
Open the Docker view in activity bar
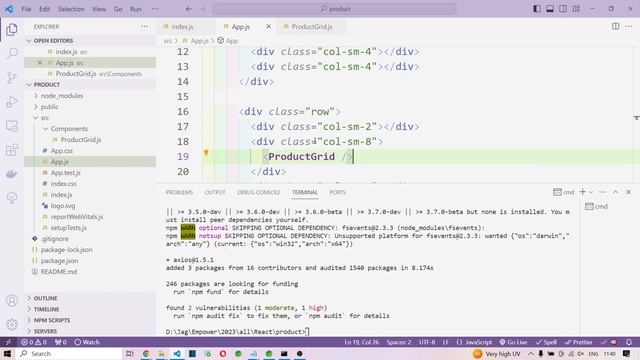[12, 174]
